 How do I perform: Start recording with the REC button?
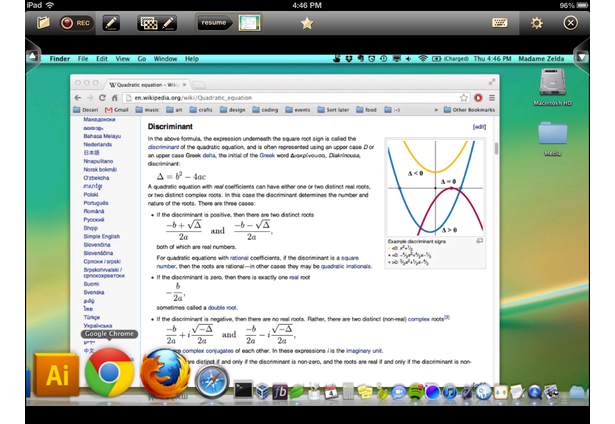click(75, 23)
